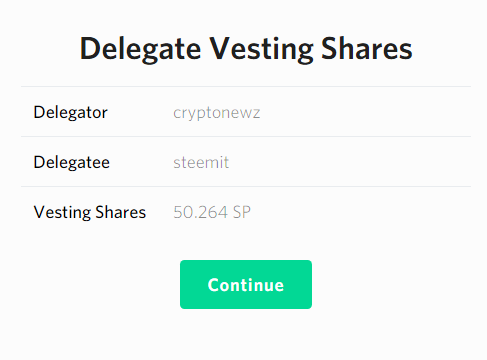Click the green Continue button
Viewport: 487px width, 360px height.
click(246, 284)
